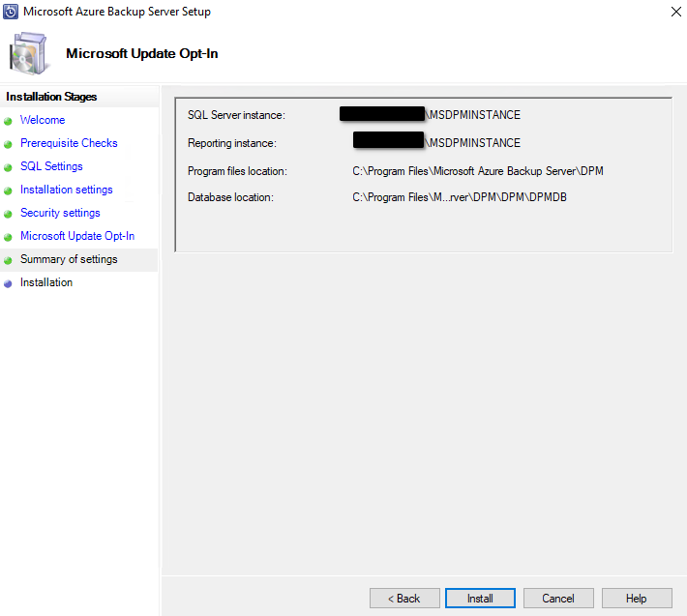687x616 pixels.
Task: Click the Microsoft Update Opt-In page heading
Action: click(141, 53)
